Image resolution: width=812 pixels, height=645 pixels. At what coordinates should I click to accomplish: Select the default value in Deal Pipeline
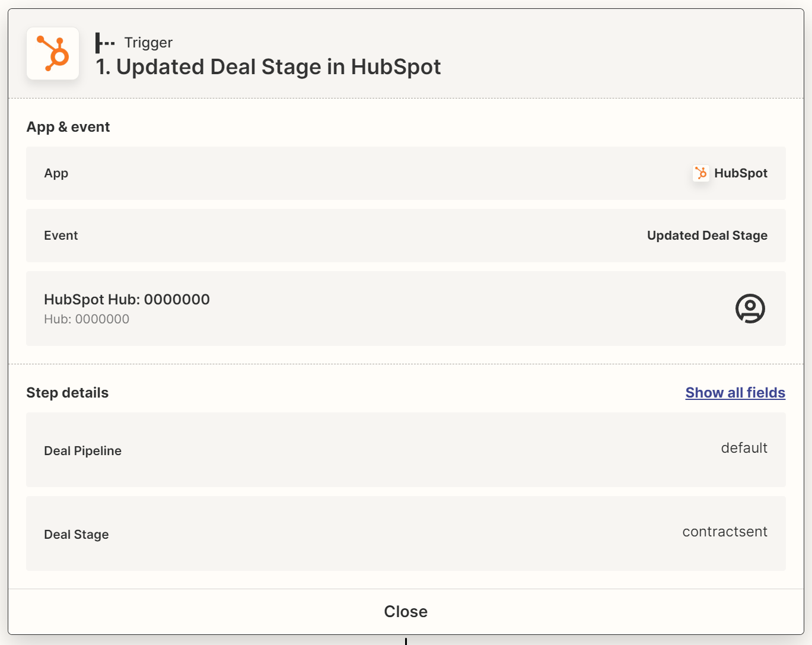744,448
